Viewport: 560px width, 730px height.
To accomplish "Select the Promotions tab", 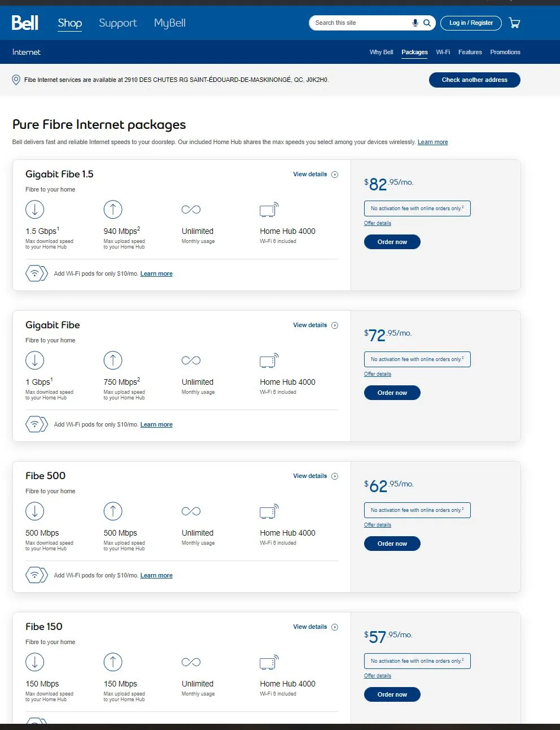I will (x=505, y=52).
